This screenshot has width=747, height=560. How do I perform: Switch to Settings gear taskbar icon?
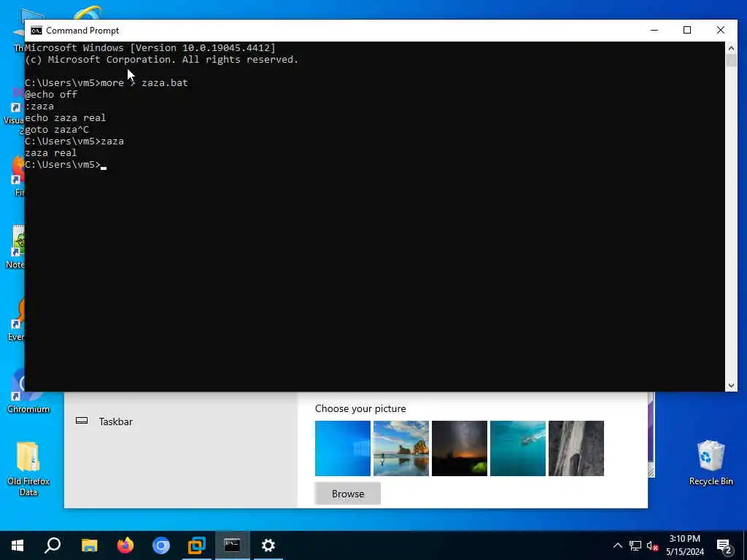(x=268, y=545)
